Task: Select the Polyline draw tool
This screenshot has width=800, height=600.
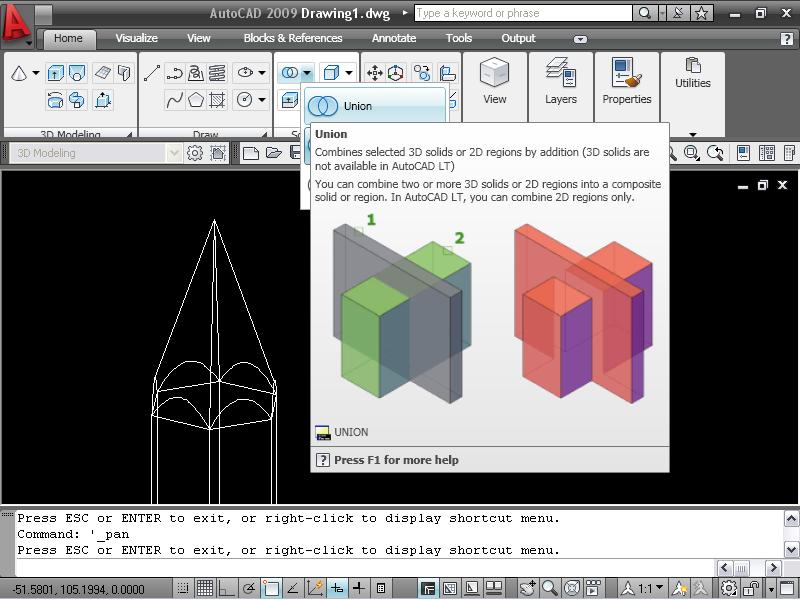Action: coord(174,73)
